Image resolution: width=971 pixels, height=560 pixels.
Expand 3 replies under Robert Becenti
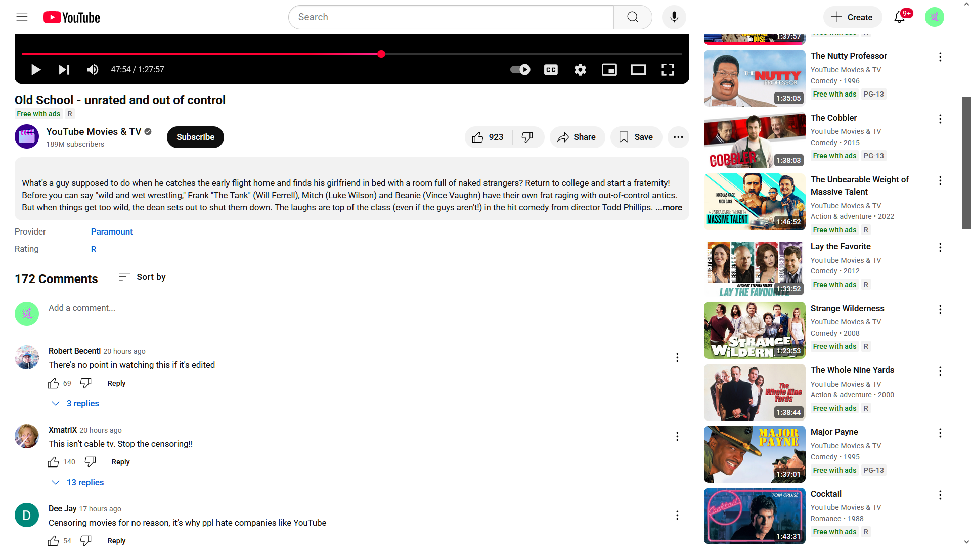76,403
